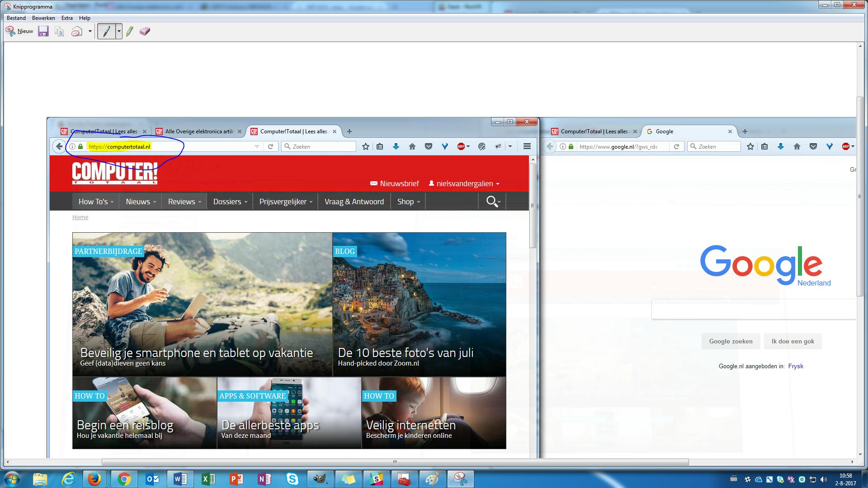Send the snip via the email icon
Screen dimensions: 868x488
tap(76, 31)
